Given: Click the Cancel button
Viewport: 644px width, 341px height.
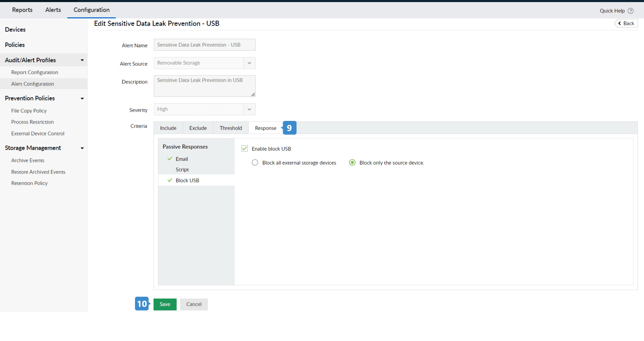Looking at the screenshot, I should pos(194,304).
